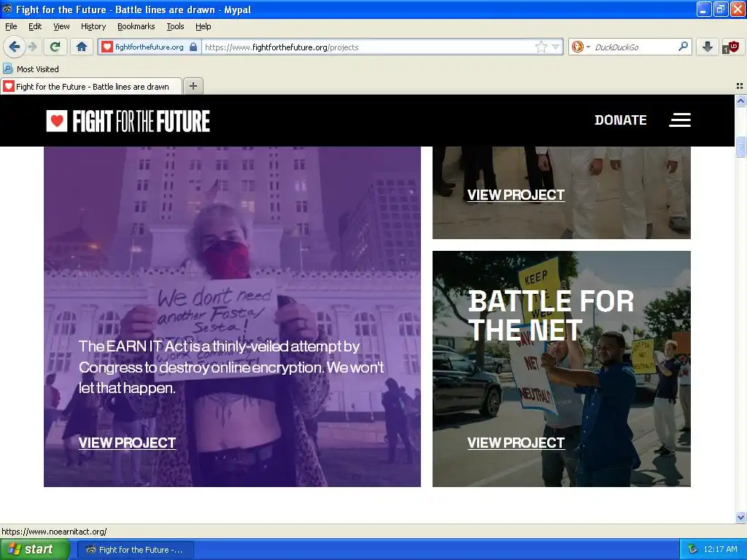
Task: Click the search magnifier icon
Action: point(683,47)
